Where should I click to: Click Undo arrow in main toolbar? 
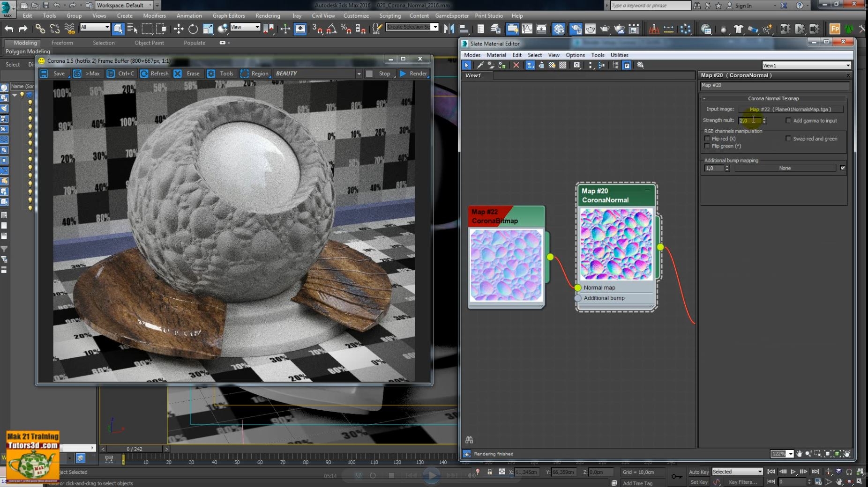9,29
